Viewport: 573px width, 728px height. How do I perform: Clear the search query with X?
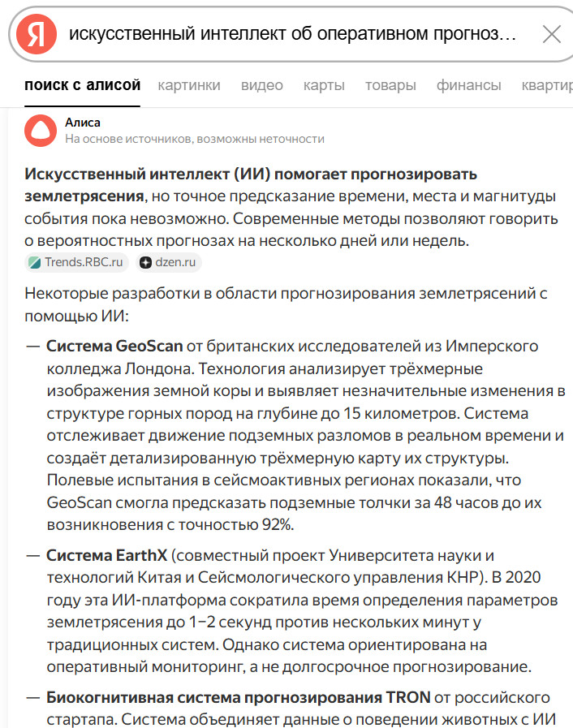click(551, 34)
